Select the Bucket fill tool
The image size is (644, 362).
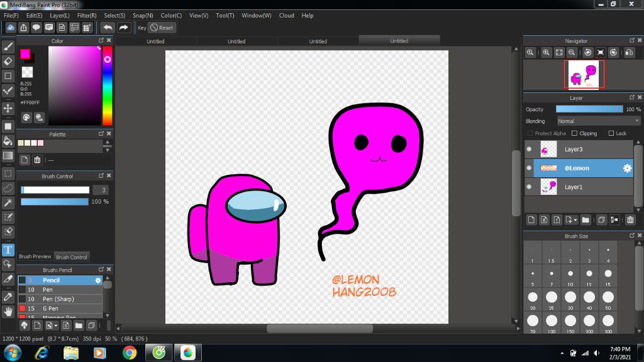click(8, 141)
